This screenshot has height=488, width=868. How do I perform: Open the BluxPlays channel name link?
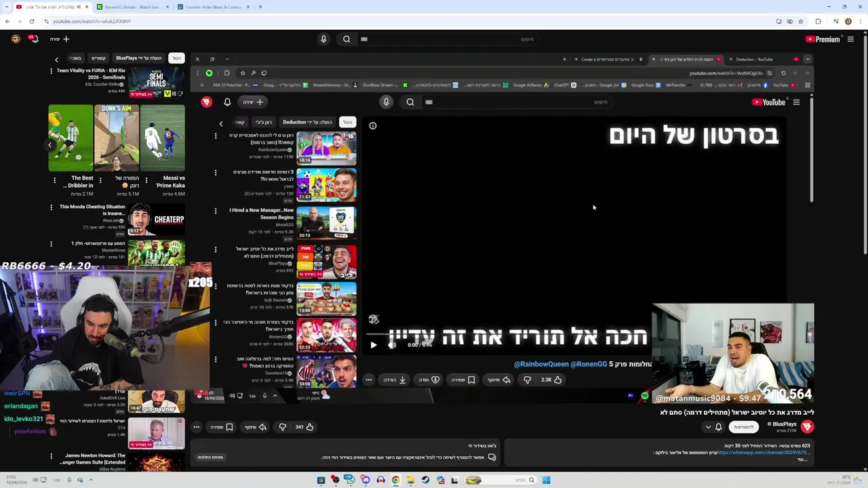tap(784, 424)
